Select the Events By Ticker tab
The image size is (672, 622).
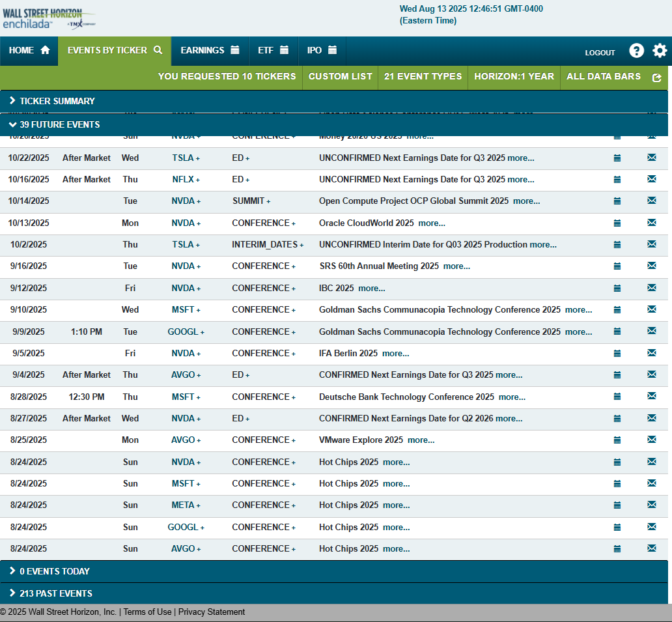pyautogui.click(x=115, y=51)
